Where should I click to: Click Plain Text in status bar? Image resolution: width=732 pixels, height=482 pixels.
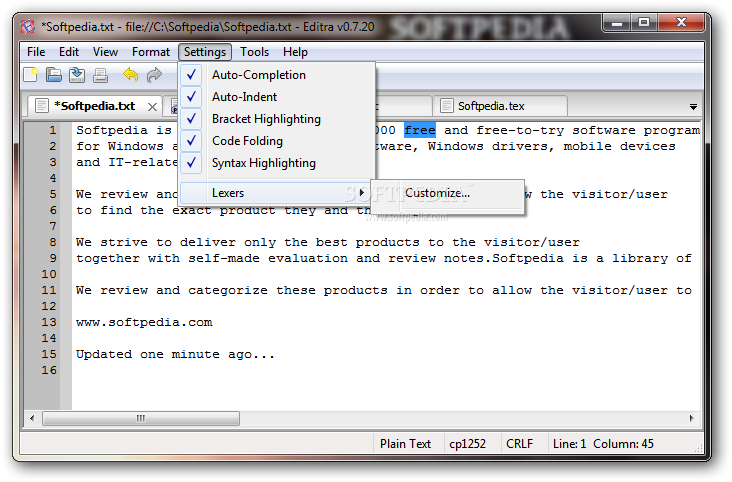pos(405,444)
